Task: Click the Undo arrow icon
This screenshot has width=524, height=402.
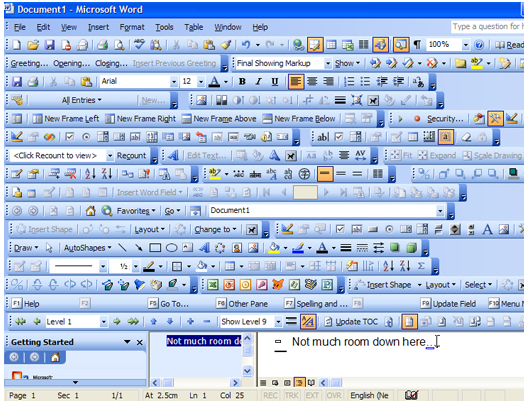Action: [246, 45]
